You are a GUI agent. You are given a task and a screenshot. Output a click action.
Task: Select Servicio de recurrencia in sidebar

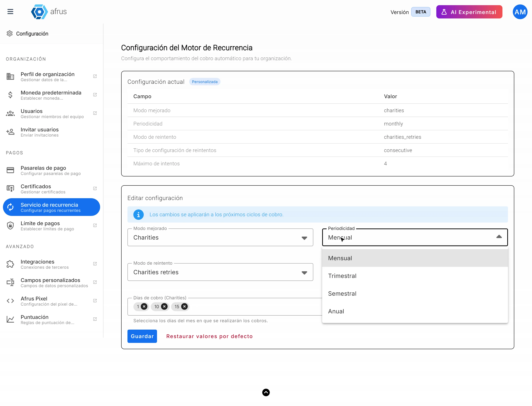(51, 207)
